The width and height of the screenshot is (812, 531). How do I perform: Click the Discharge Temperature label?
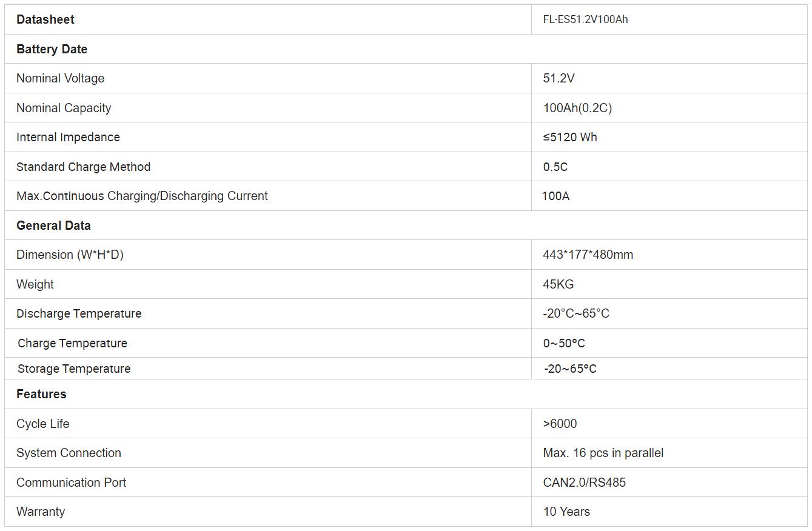[x=79, y=313]
